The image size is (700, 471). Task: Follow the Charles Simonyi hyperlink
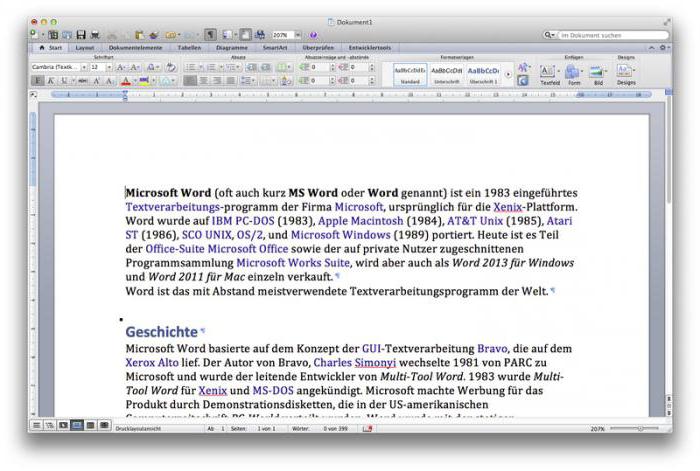354,363
